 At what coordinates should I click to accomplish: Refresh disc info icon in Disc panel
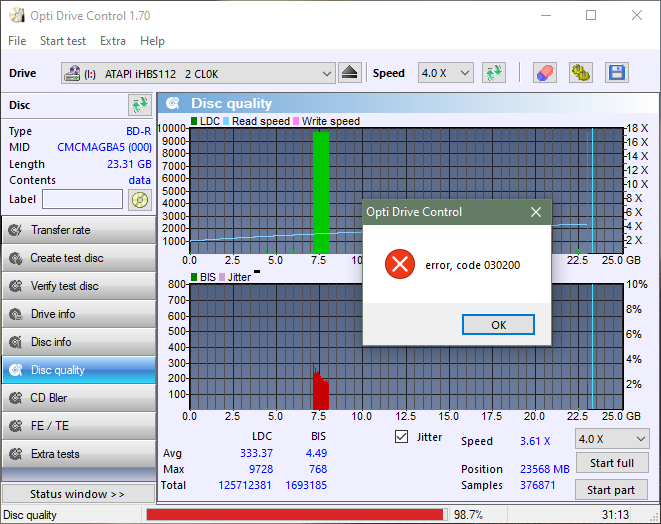click(140, 105)
